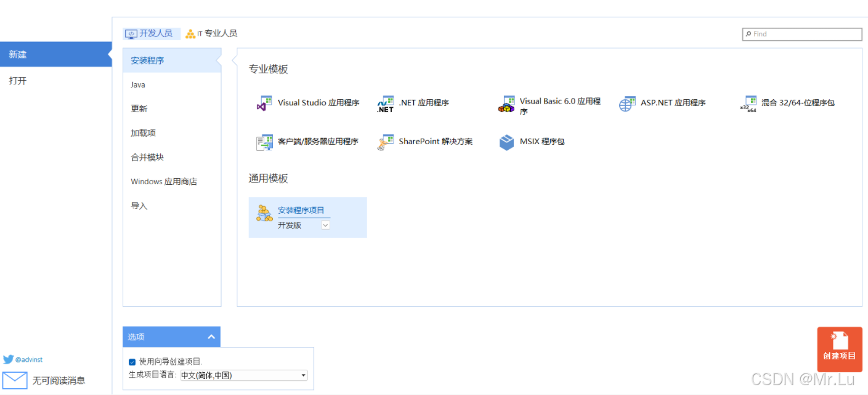Image resolution: width=868 pixels, height=395 pixels.
Task: Click the 专业模板 heading
Action: (x=268, y=70)
